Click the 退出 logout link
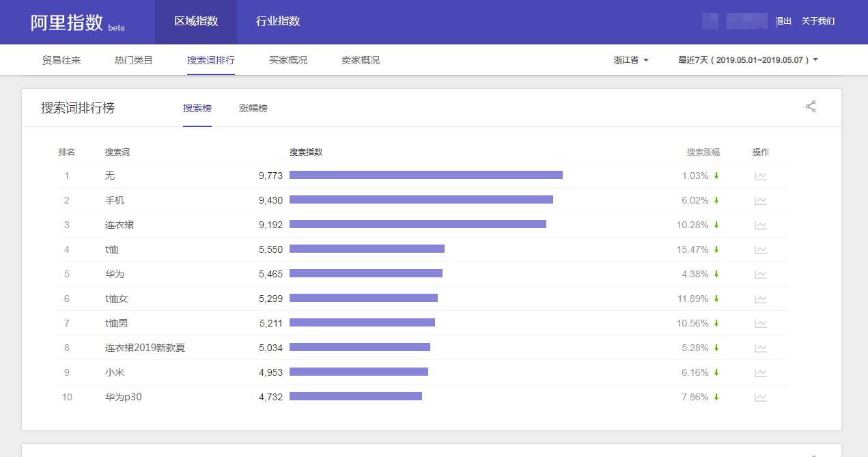 tap(784, 21)
